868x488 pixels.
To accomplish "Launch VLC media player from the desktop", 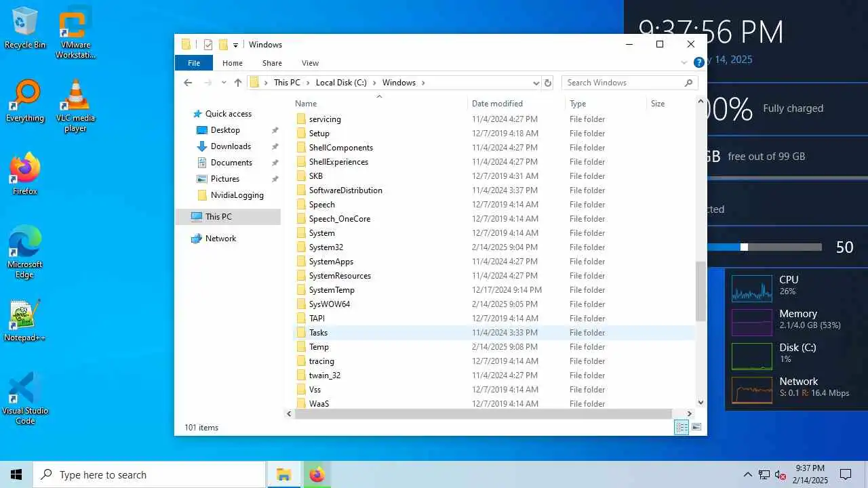I will click(75, 106).
